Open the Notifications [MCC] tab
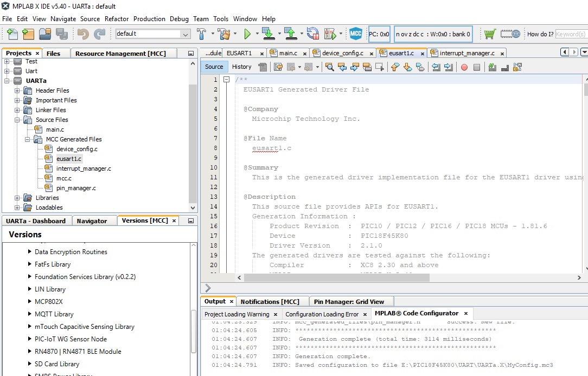 (x=270, y=301)
